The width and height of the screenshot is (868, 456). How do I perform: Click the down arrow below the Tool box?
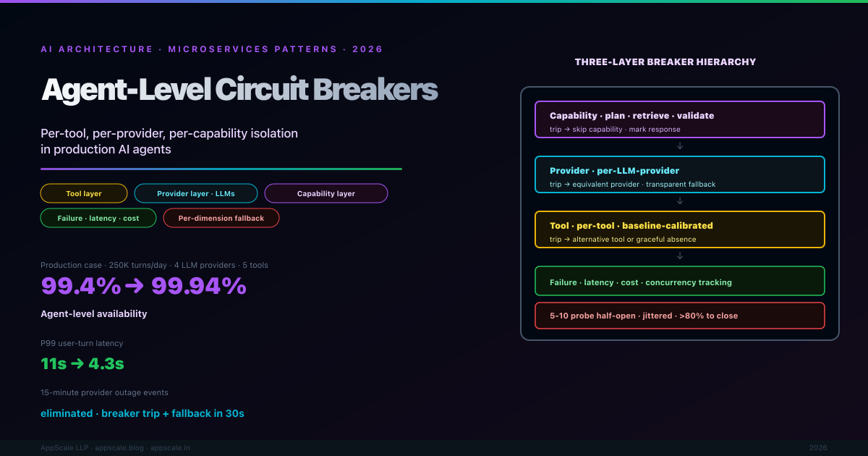(680, 256)
